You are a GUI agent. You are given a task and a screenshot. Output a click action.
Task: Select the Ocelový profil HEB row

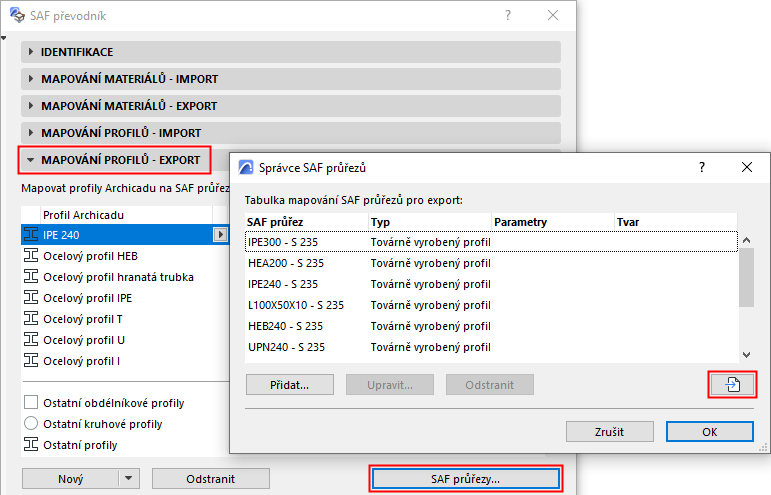pyautogui.click(x=125, y=256)
